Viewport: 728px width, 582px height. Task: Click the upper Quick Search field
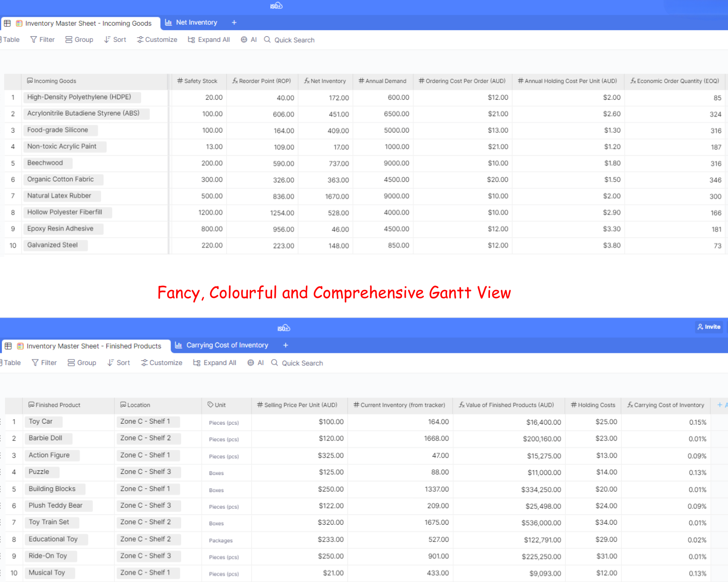[x=294, y=40]
